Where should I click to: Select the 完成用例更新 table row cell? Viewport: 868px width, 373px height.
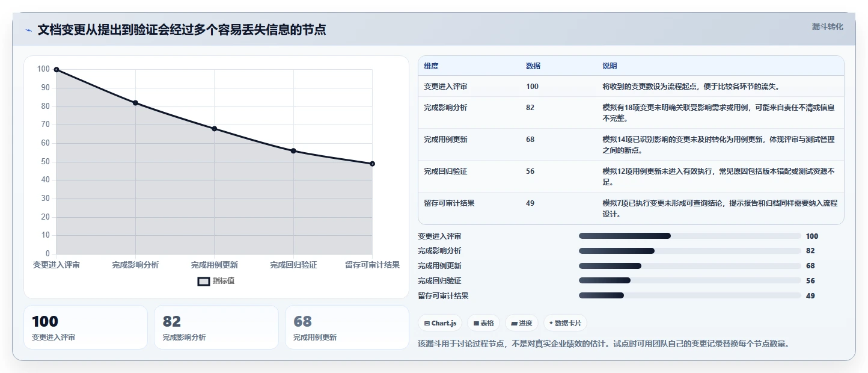tap(445, 140)
